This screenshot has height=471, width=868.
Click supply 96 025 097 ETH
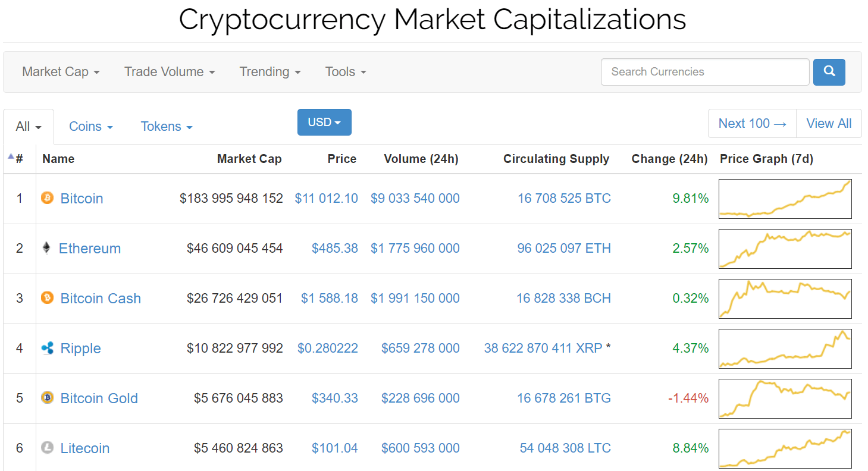564,249
